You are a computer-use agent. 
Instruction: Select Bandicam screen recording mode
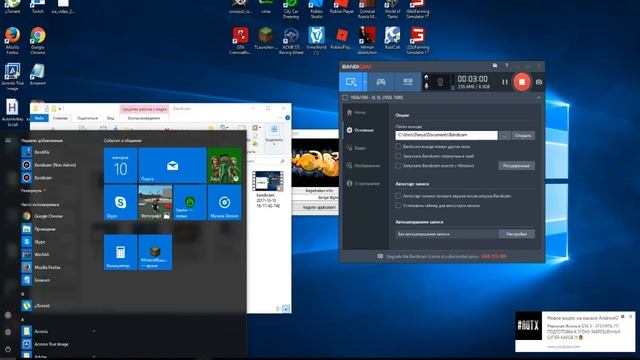pos(351,82)
